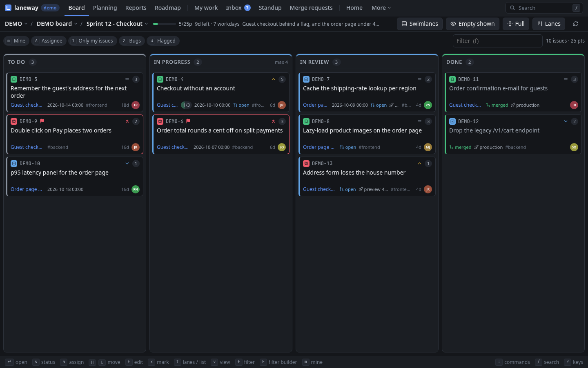Click the TR assignee avatar on DEMO-5

click(136, 105)
